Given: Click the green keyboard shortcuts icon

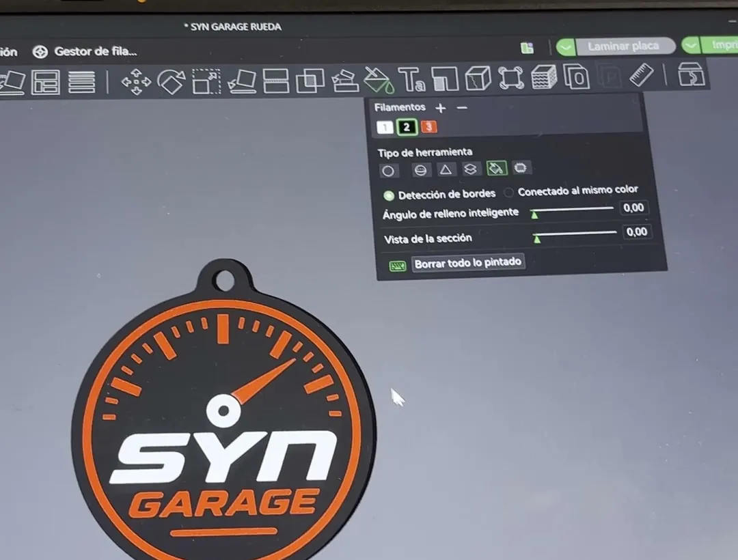Looking at the screenshot, I should (x=397, y=266).
